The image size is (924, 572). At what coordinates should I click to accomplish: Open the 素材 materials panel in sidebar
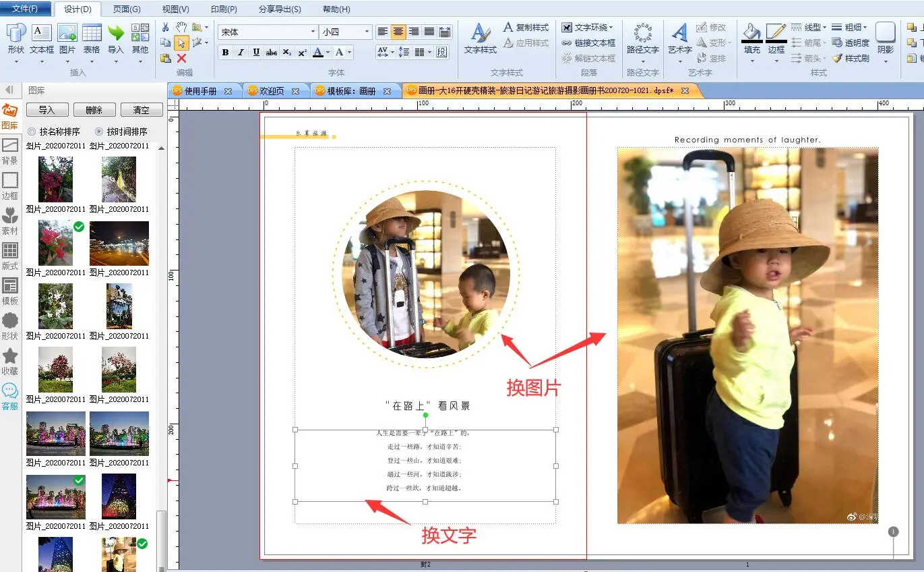(10, 221)
